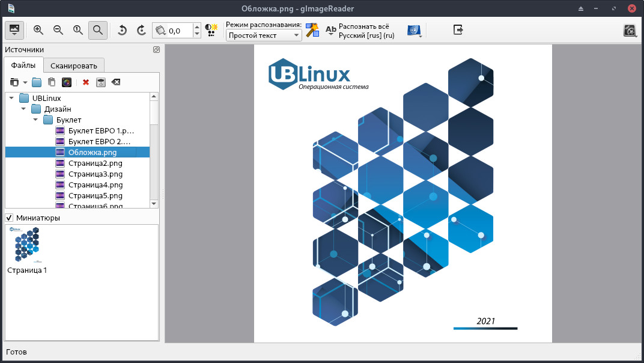
Task: Switch to the 'Файлы' tab
Action: click(x=23, y=66)
